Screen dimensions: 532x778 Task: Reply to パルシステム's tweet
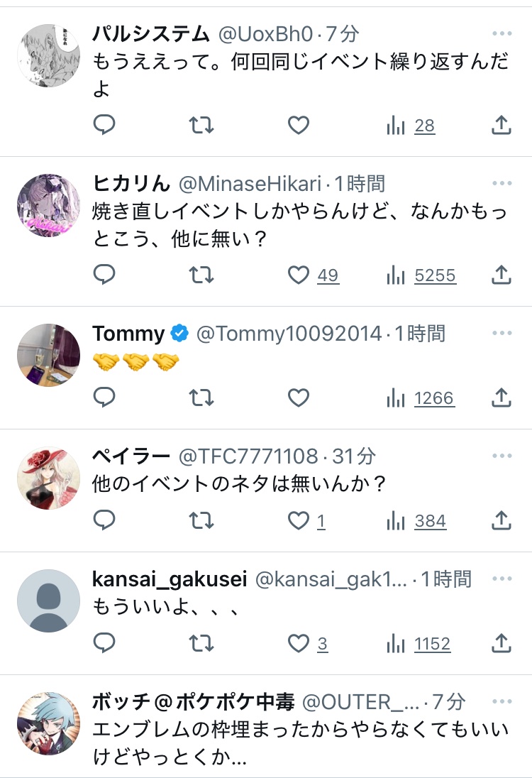pos(104,126)
